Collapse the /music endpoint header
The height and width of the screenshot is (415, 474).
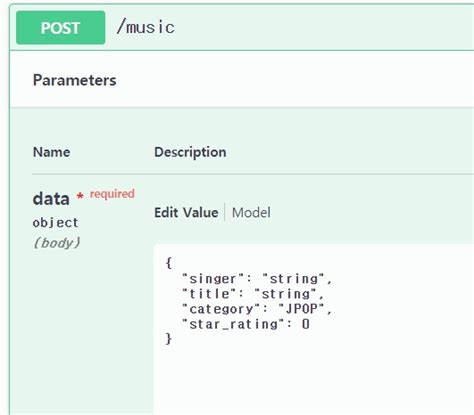(242, 28)
